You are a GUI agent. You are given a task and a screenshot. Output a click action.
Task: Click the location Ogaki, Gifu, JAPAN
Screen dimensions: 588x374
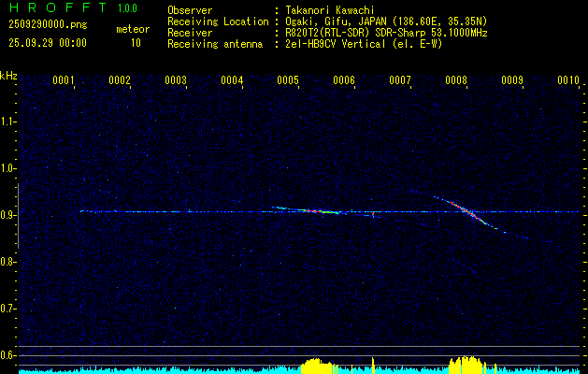337,22
